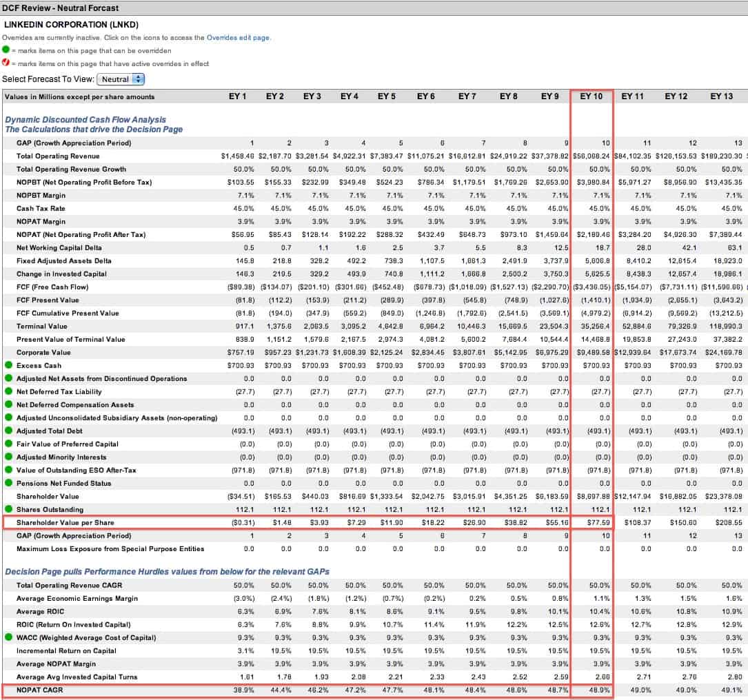Select the EY 10 column header
This screenshot has width=748, height=700.
[591, 96]
